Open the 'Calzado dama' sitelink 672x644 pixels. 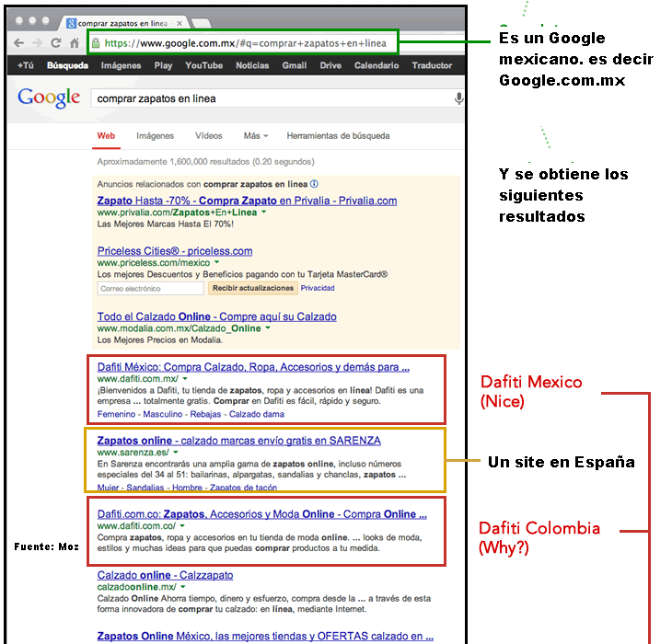point(257,414)
